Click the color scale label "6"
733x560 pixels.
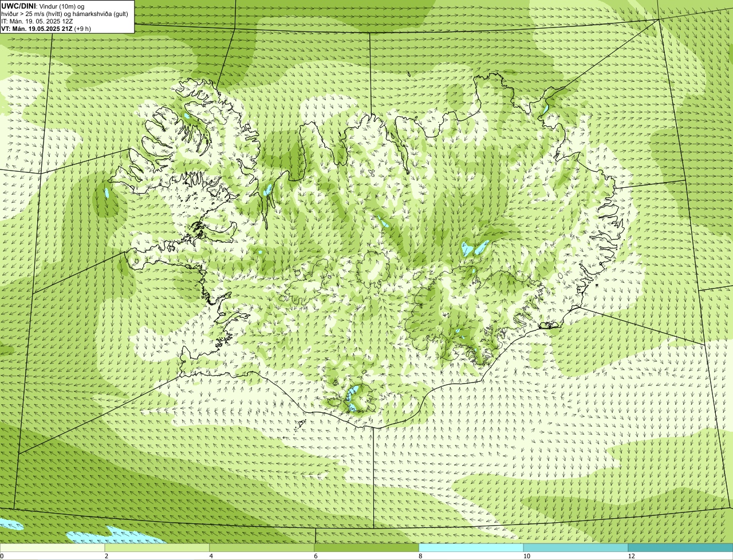tap(315, 556)
